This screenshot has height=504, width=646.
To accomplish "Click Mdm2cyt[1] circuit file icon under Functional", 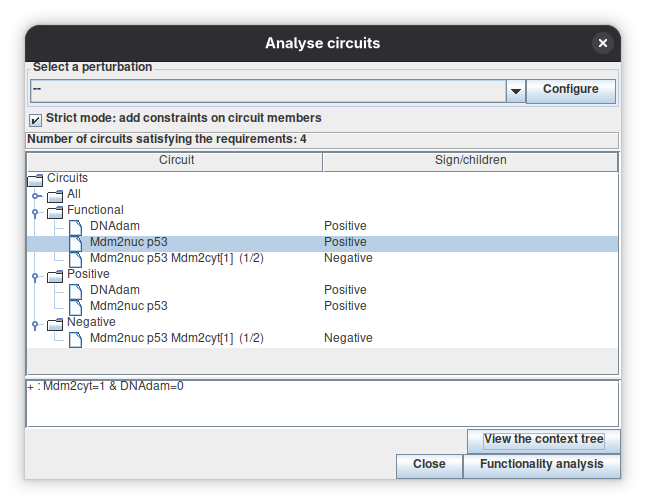I will [75, 259].
